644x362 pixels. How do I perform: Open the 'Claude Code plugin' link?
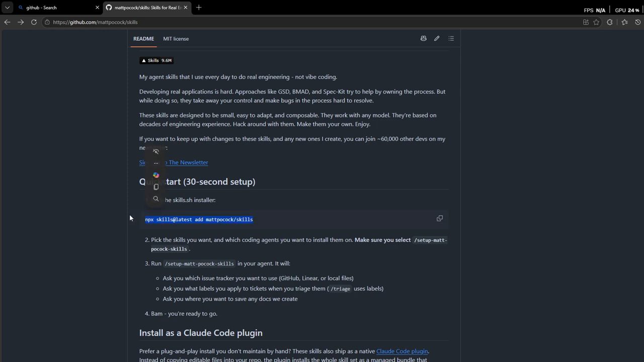402,351
